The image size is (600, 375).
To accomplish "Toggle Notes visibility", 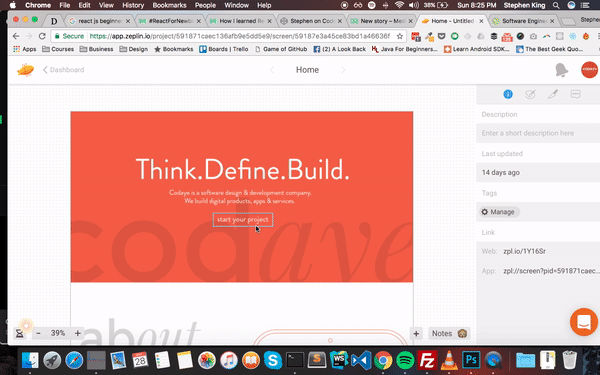I will (x=448, y=333).
